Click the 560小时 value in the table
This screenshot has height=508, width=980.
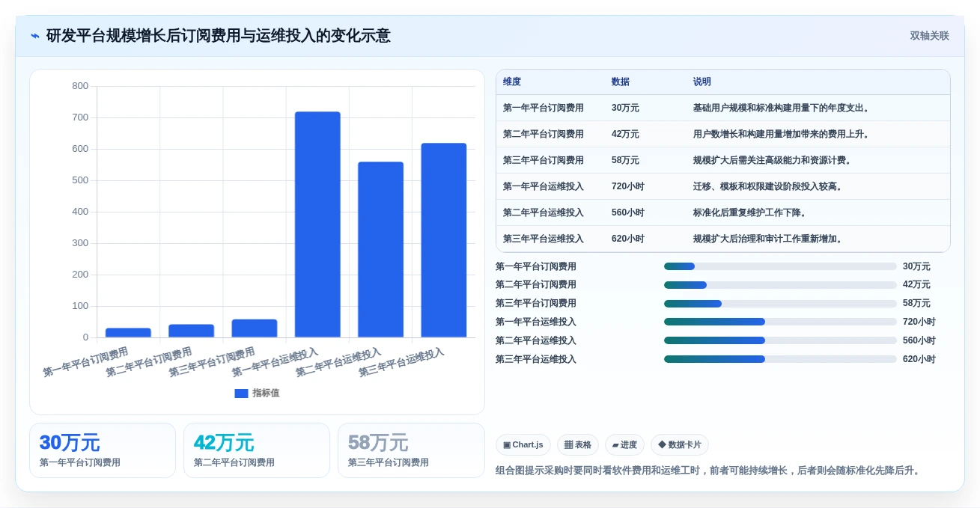[x=628, y=212]
